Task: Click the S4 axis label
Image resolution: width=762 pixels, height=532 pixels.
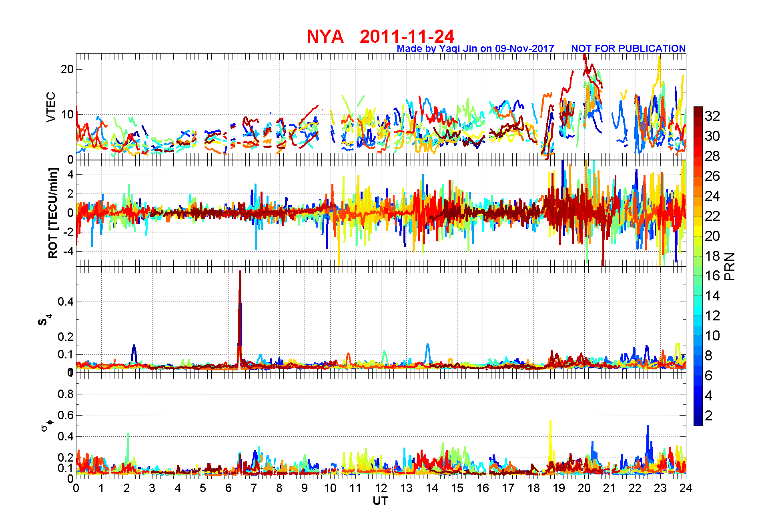Action: pos(45,320)
